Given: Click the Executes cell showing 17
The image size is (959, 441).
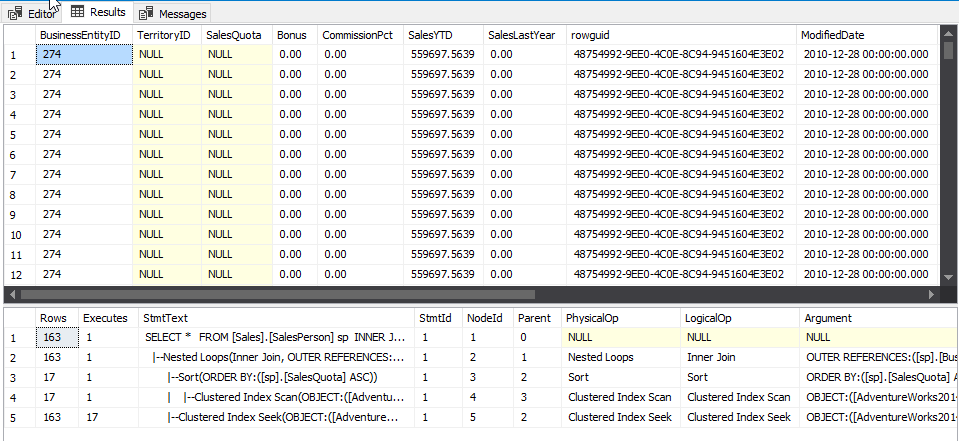Looking at the screenshot, I should [x=108, y=418].
